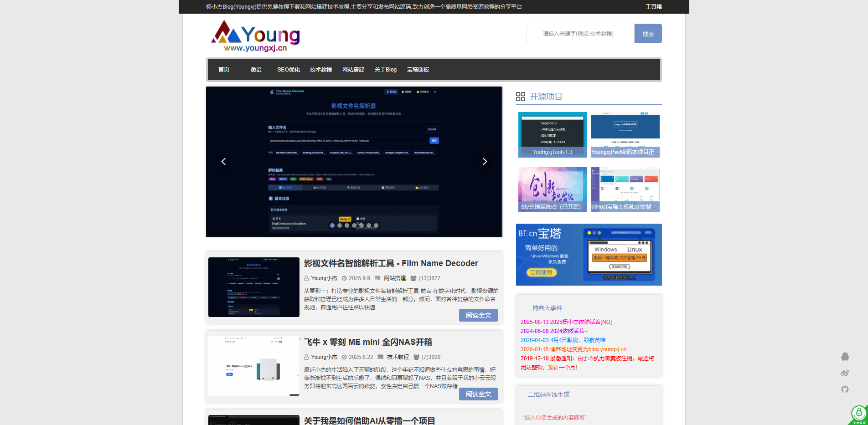Click 阅读全文 on the Film Name Decoder article
The width and height of the screenshot is (868, 425).
pyautogui.click(x=478, y=315)
